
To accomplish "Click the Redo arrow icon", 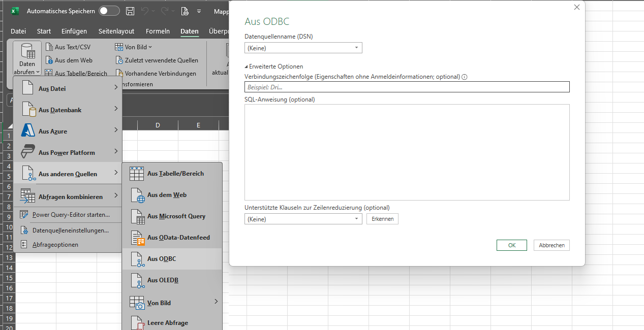I will [165, 11].
